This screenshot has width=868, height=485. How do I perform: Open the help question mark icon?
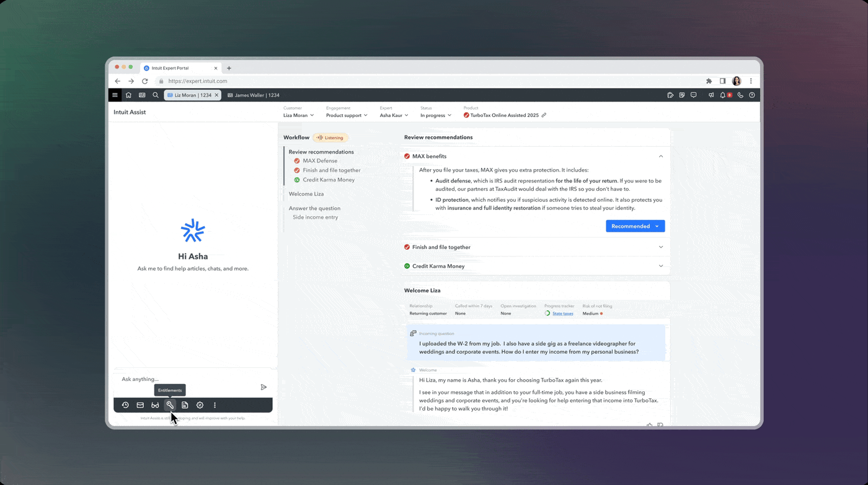pos(752,95)
